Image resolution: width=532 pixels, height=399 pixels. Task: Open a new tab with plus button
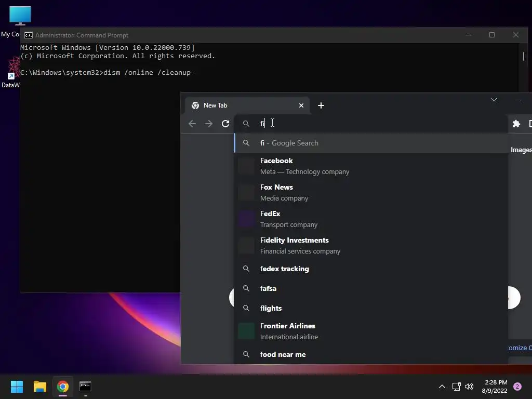coord(321,105)
